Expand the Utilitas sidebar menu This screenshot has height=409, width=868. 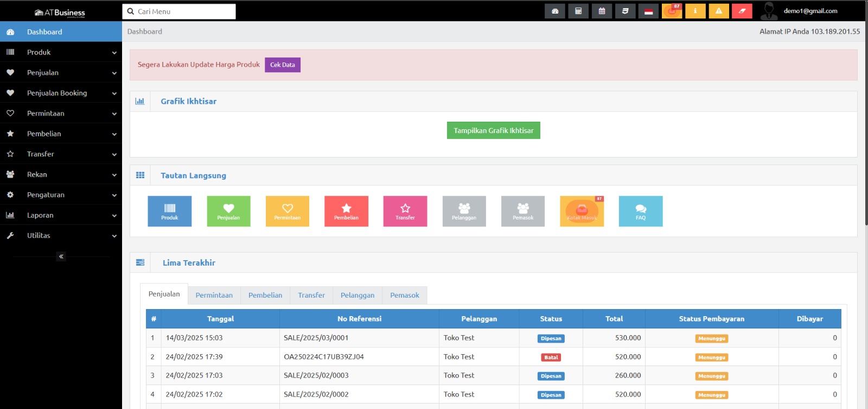[x=61, y=236]
